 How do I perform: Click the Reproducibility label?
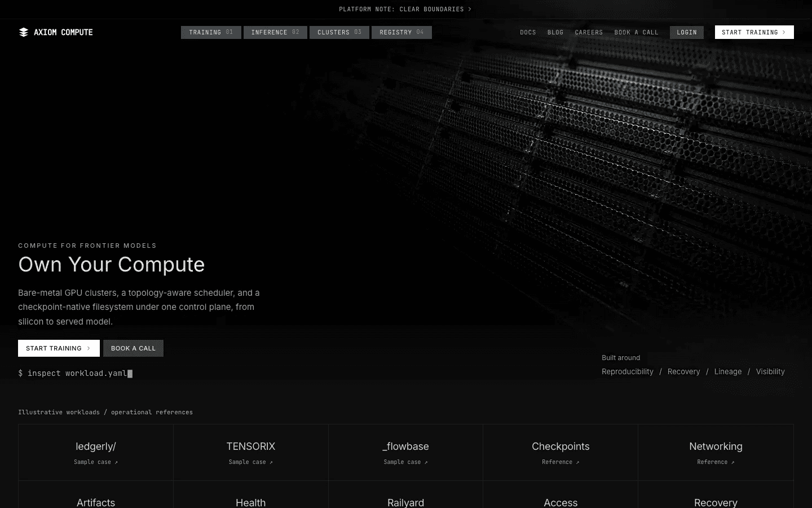pyautogui.click(x=628, y=371)
